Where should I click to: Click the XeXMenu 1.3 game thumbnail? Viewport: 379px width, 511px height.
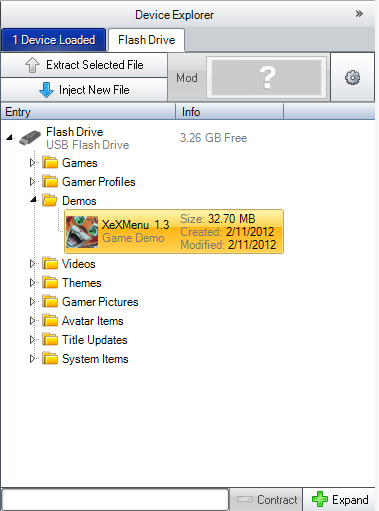(82, 232)
